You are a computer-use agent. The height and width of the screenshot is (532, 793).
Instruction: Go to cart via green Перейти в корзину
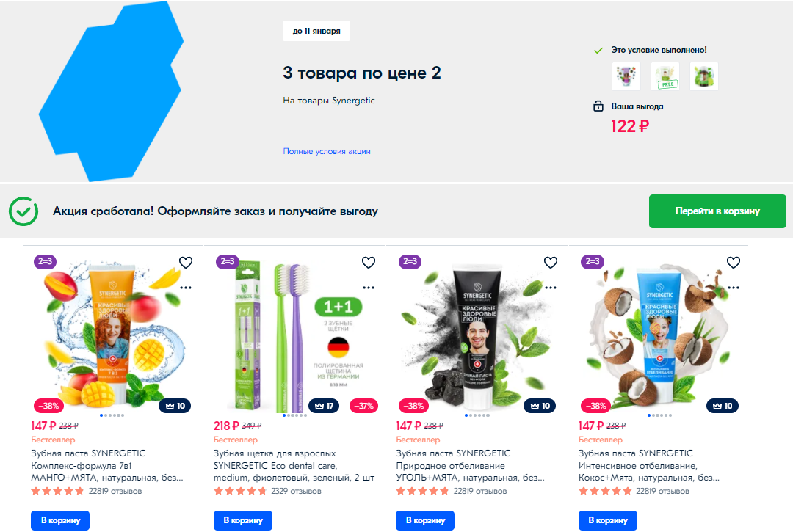point(717,211)
